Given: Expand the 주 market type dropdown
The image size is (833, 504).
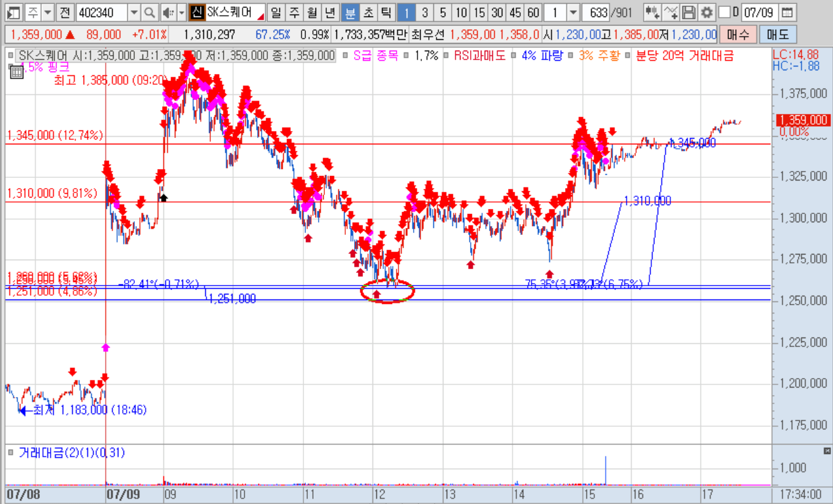Looking at the screenshot, I should (x=48, y=12).
